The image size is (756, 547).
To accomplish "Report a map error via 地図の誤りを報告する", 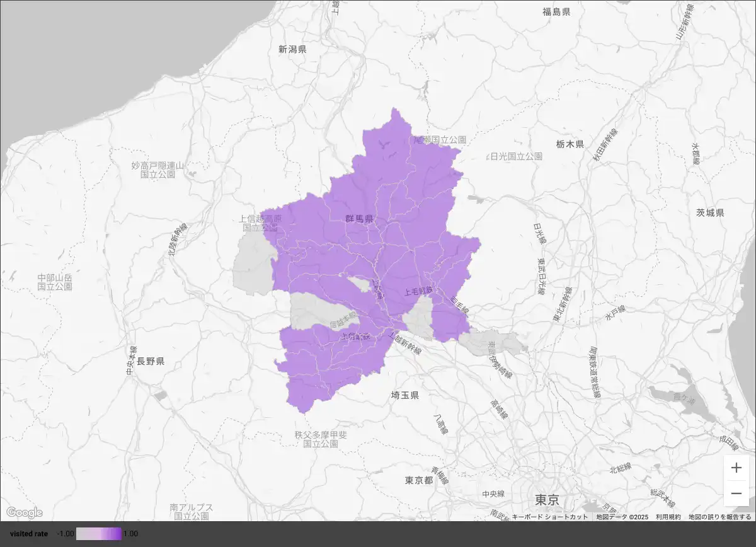I will (x=719, y=517).
